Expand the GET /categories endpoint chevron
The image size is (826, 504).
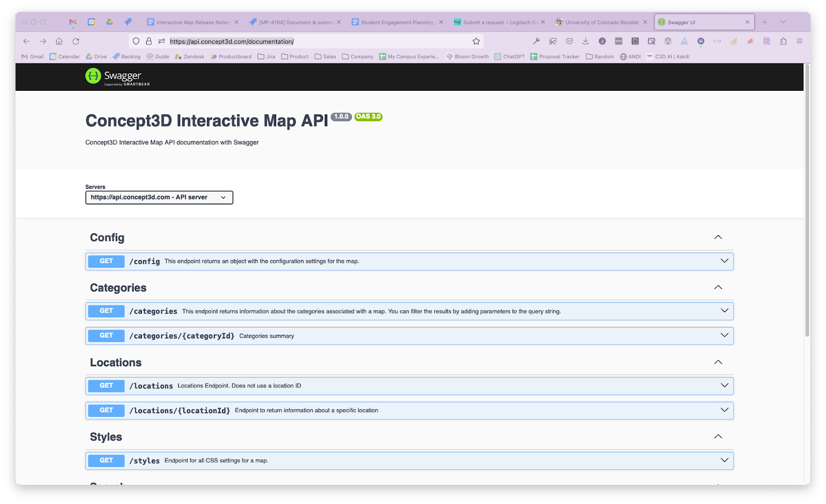point(725,311)
